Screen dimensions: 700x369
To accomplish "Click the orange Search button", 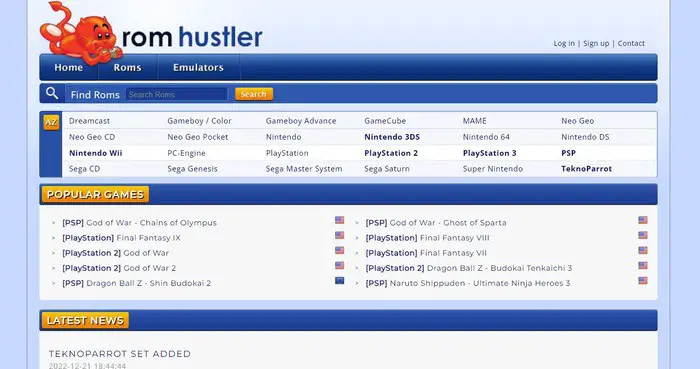I will coord(254,94).
